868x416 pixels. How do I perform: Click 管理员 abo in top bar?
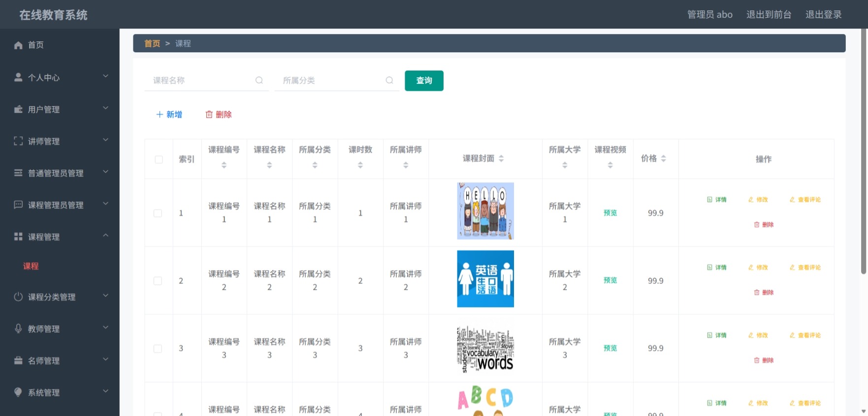tap(710, 14)
